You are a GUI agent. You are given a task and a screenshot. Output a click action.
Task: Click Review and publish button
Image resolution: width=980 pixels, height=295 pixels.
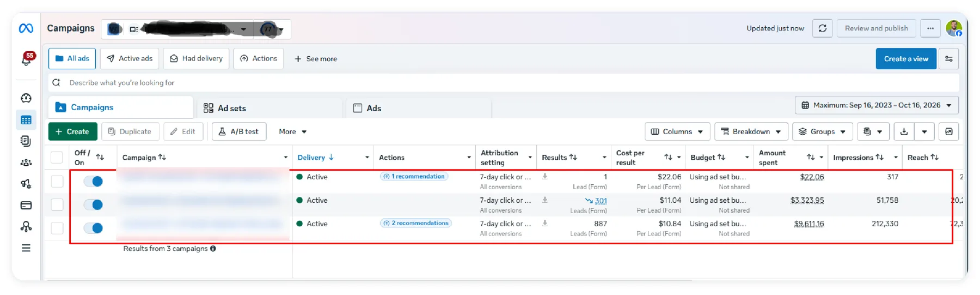[877, 28]
